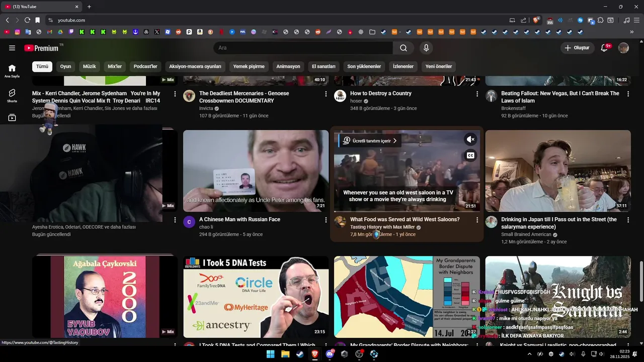Viewport: 644px width, 362px height.
Task: Click into the Ara search field
Action: (303, 48)
